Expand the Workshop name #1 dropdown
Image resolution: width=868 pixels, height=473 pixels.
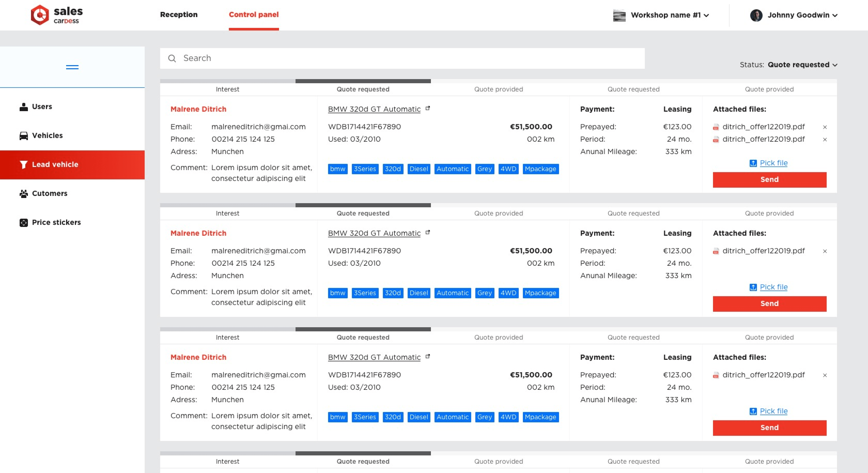coord(670,15)
